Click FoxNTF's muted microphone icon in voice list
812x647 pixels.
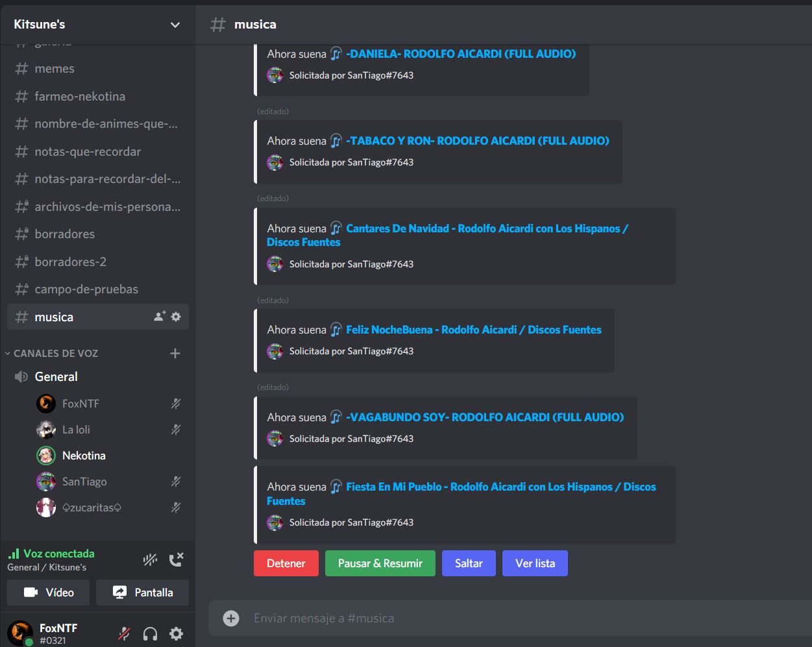tap(175, 404)
